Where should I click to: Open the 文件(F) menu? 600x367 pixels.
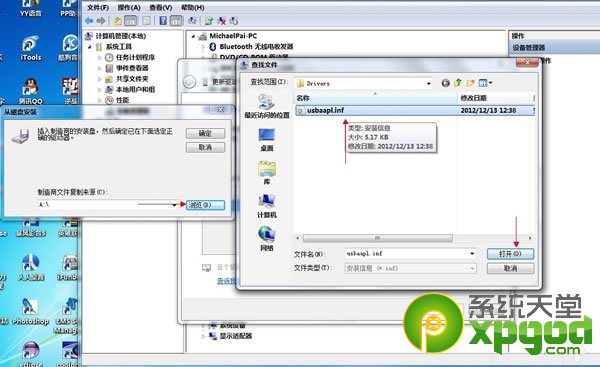(98, 7)
